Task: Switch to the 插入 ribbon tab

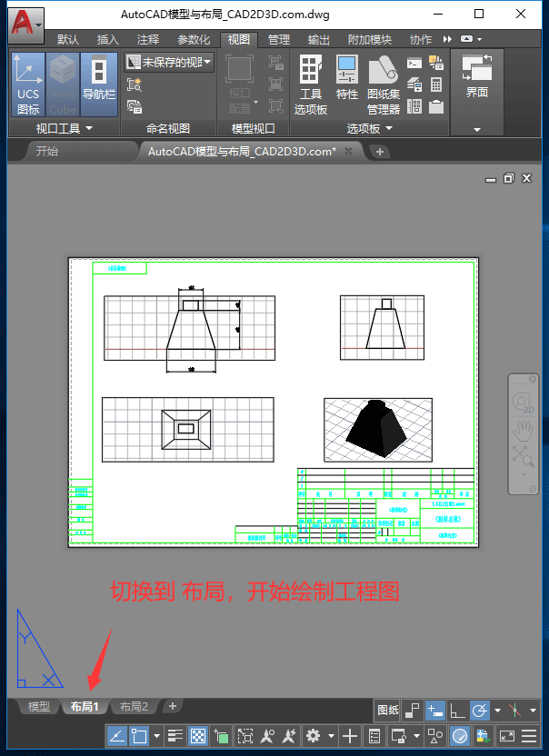Action: 107,40
